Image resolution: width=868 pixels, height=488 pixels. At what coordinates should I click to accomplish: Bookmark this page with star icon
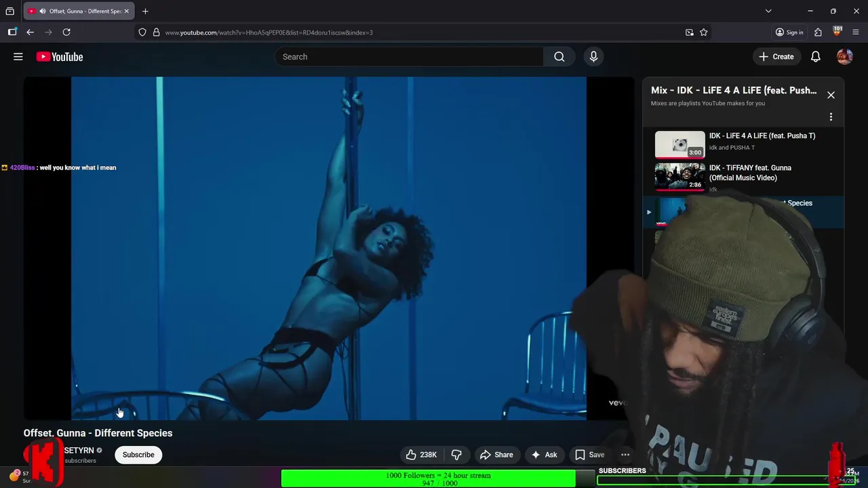pos(704,32)
